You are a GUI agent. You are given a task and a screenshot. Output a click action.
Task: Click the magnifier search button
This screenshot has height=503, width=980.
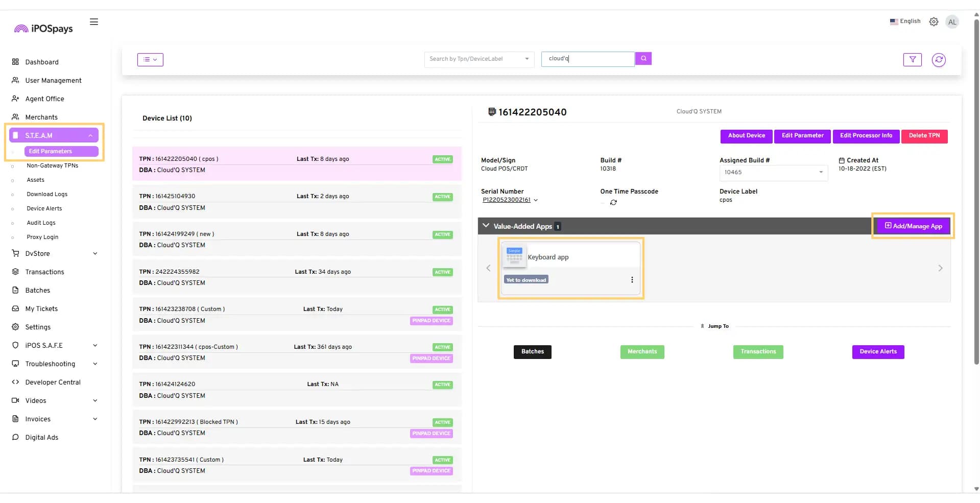[x=643, y=59]
